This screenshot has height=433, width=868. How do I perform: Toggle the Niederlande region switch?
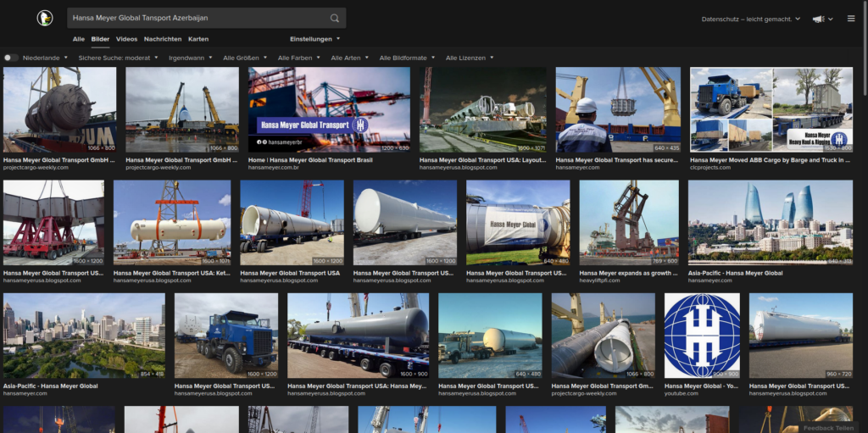(x=10, y=58)
